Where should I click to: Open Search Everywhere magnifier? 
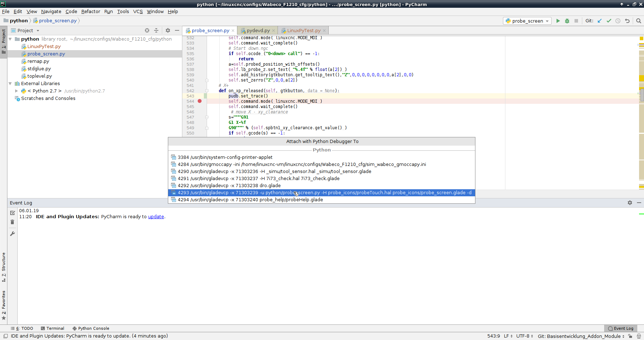point(638,21)
